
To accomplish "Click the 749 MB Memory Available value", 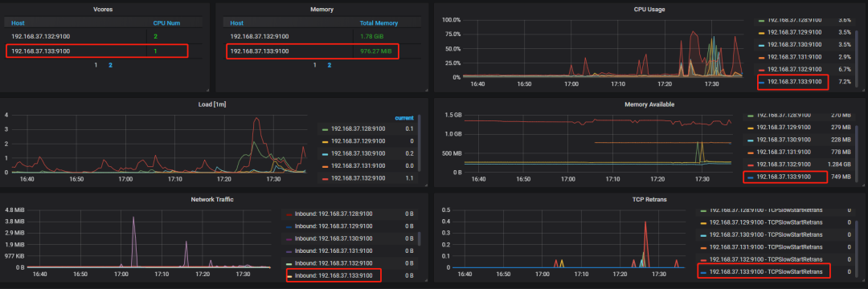I will click(840, 177).
